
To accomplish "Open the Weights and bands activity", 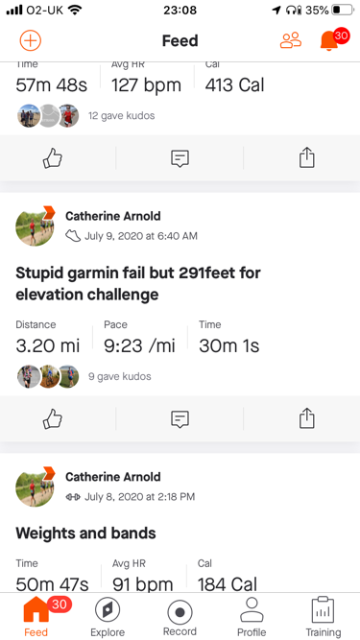I will pos(86,533).
